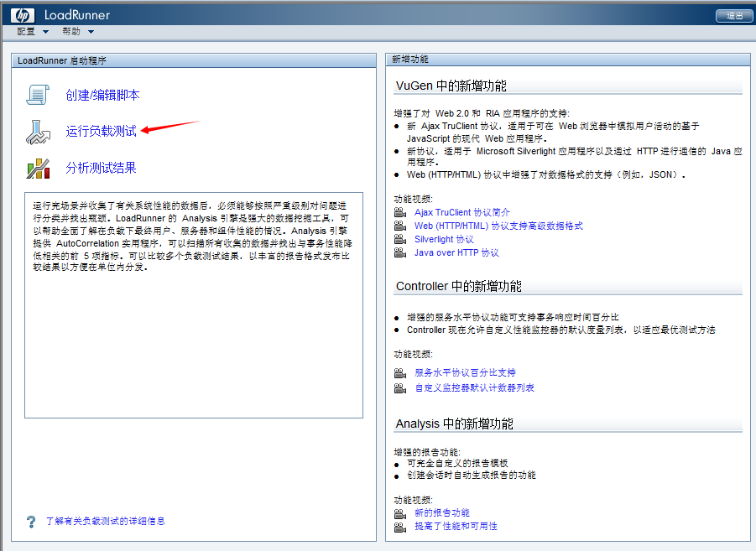Click 增强的服务水平协议功能 bullet text
The height and width of the screenshot is (551, 756).
[x=513, y=317]
